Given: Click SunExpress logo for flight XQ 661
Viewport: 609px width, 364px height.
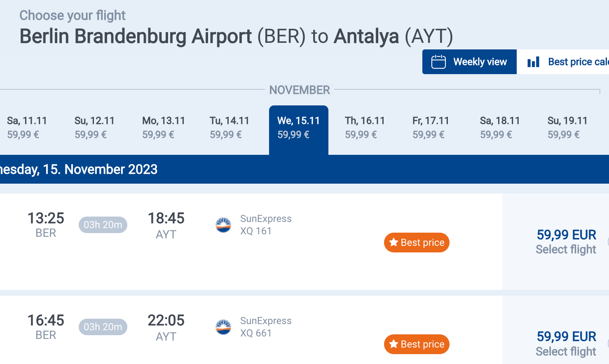Looking at the screenshot, I should (x=223, y=327).
